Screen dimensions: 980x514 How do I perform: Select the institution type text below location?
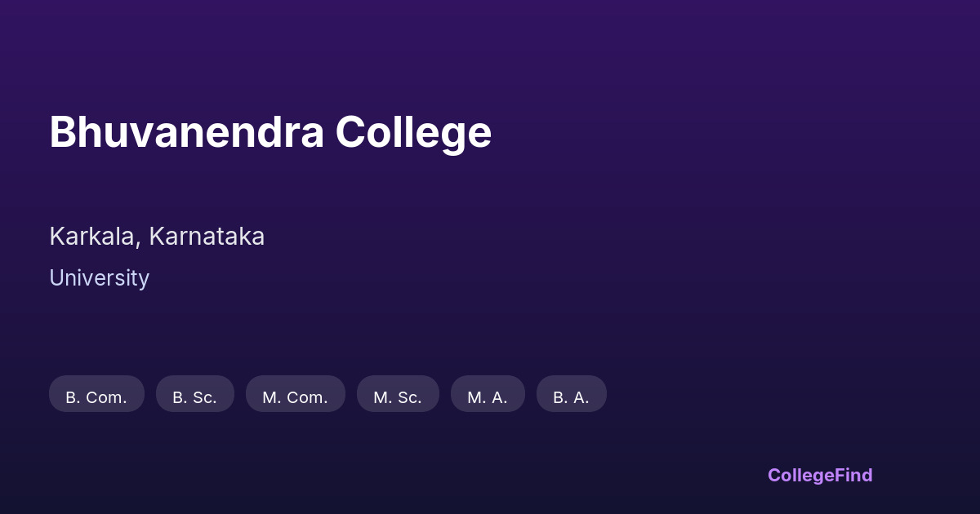tap(99, 278)
